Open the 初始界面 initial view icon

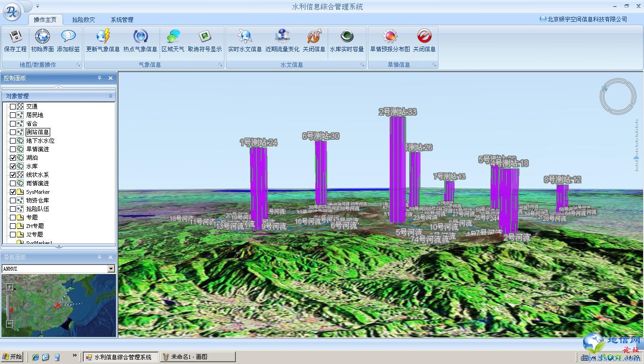(43, 36)
